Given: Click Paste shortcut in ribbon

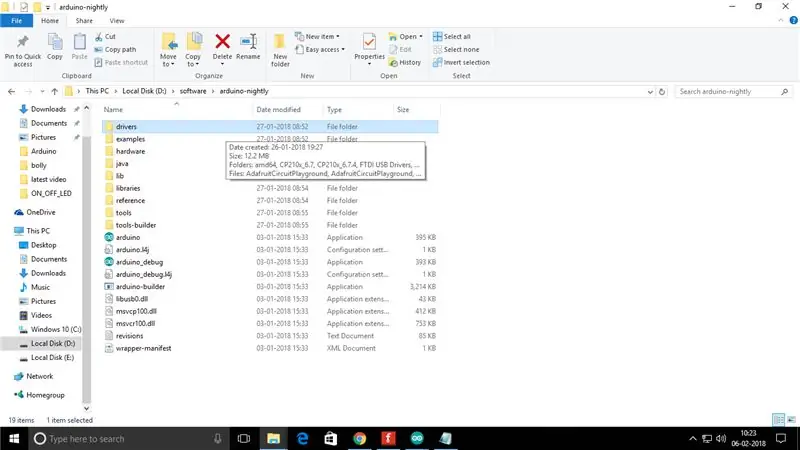Looking at the screenshot, I should (121, 62).
